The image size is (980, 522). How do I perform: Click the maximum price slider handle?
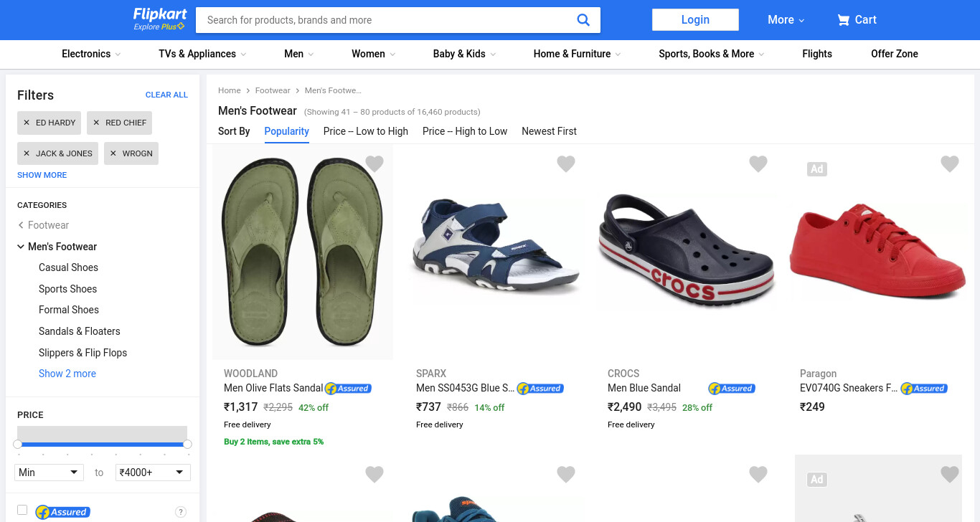187,445
